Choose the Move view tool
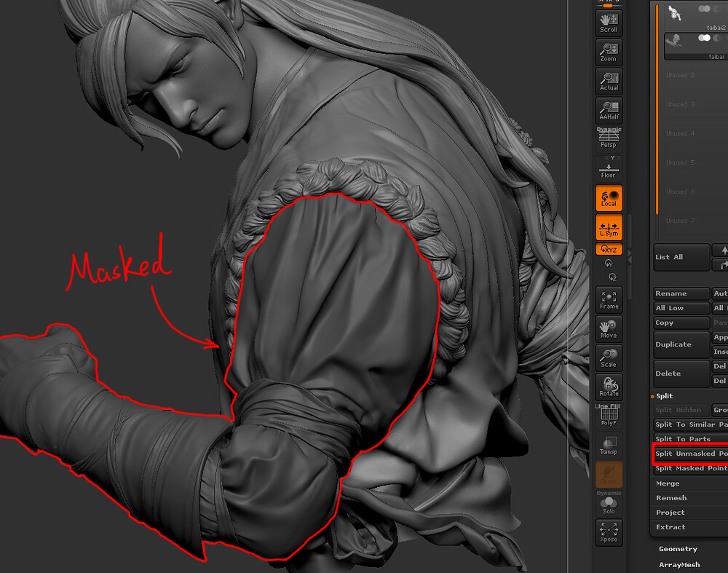Viewport: 728px width, 573px height. point(609,329)
